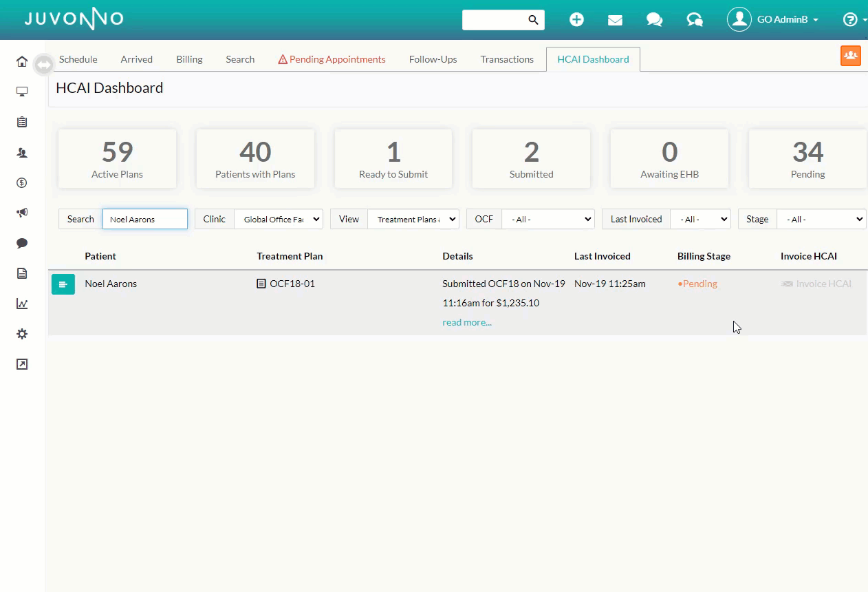Click the magnifier search icon in the header
Viewport: 868px width, 592px height.
(533, 20)
